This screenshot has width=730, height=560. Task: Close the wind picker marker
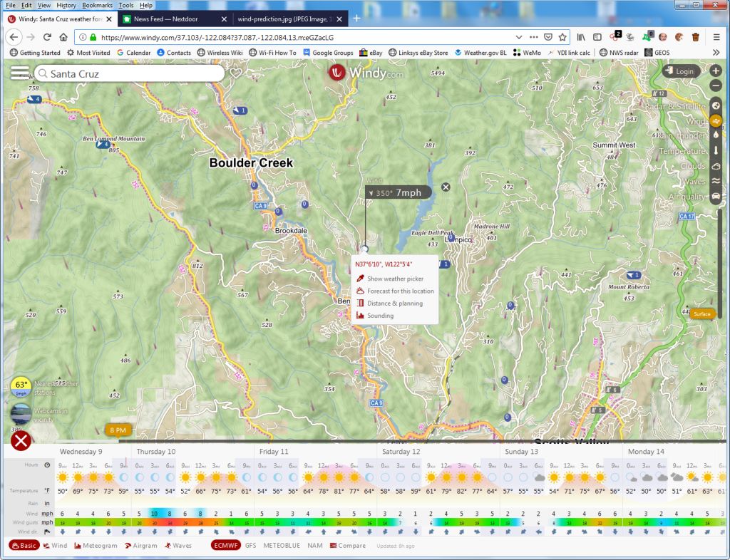click(x=446, y=187)
